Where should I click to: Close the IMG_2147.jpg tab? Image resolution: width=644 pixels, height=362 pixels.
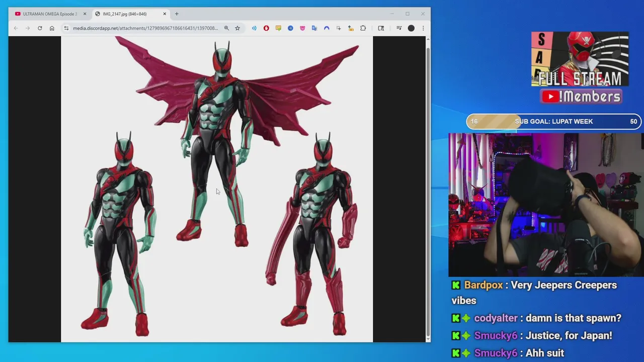tap(165, 14)
